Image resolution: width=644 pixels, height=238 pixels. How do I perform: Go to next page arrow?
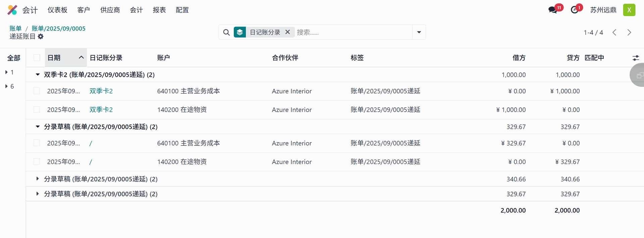point(629,33)
